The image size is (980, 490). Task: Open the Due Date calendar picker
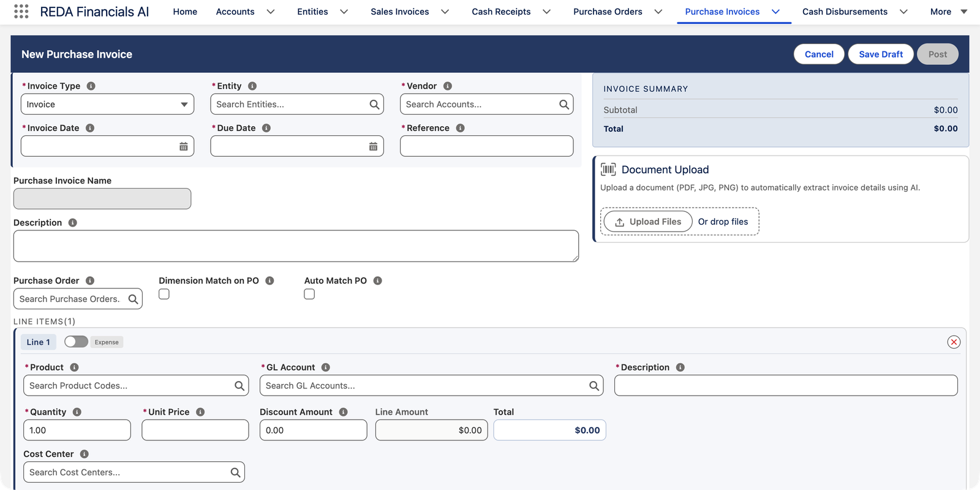[x=373, y=146]
